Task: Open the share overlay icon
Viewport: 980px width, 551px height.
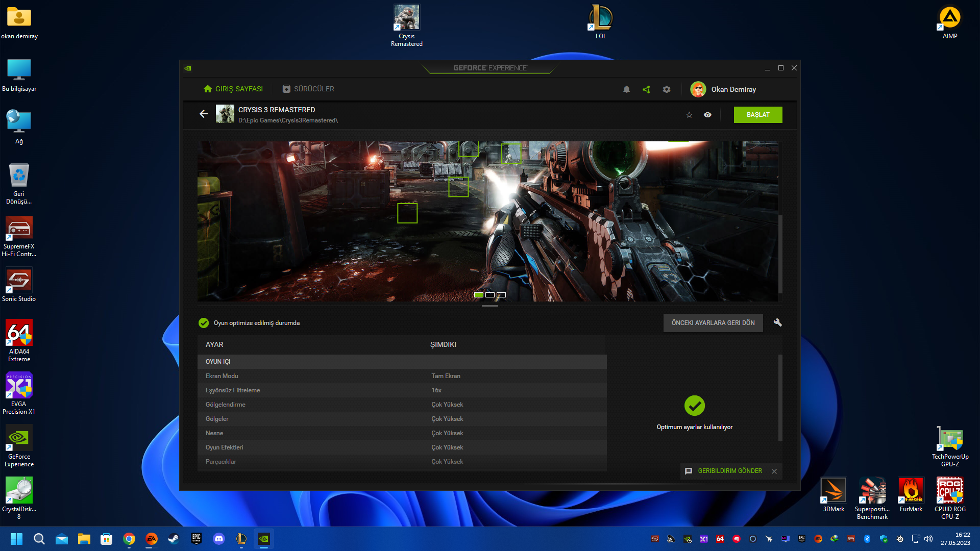Action: coord(646,89)
